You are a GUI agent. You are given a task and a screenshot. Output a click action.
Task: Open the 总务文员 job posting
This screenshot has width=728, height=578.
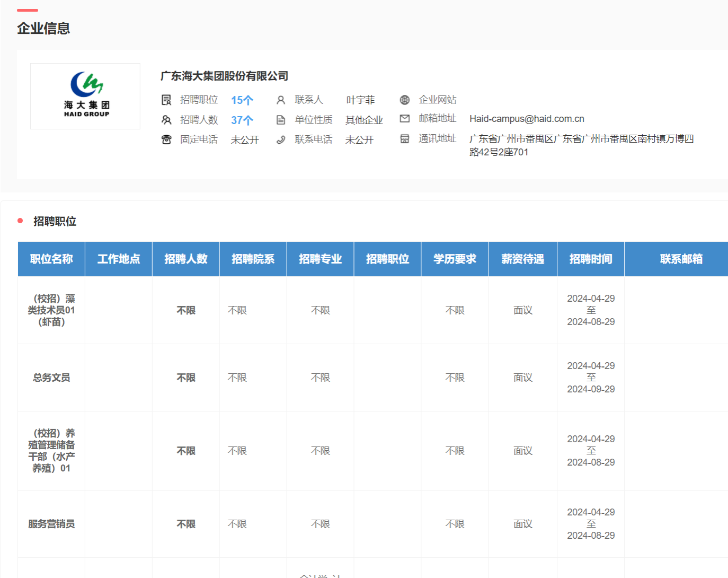click(51, 378)
